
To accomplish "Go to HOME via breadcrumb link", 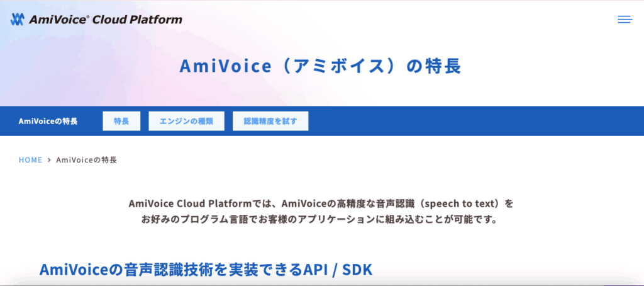I will point(30,160).
